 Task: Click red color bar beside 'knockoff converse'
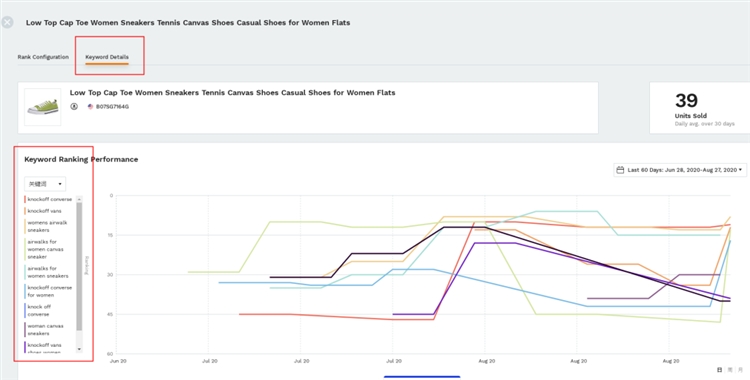tap(25, 199)
